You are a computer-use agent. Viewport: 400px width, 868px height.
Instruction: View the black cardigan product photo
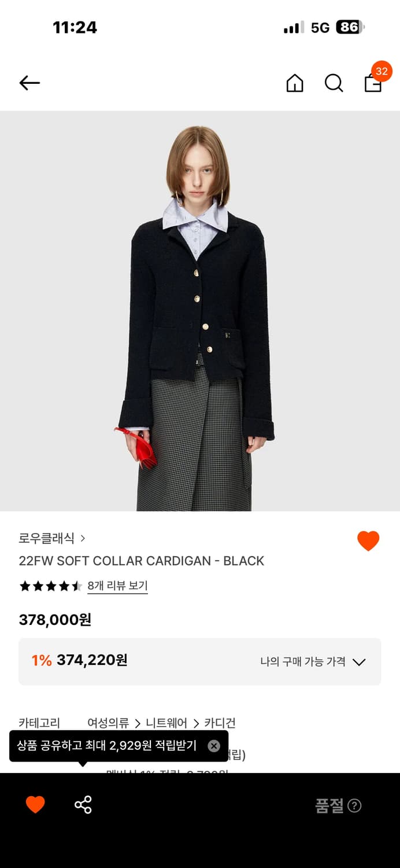point(200,311)
